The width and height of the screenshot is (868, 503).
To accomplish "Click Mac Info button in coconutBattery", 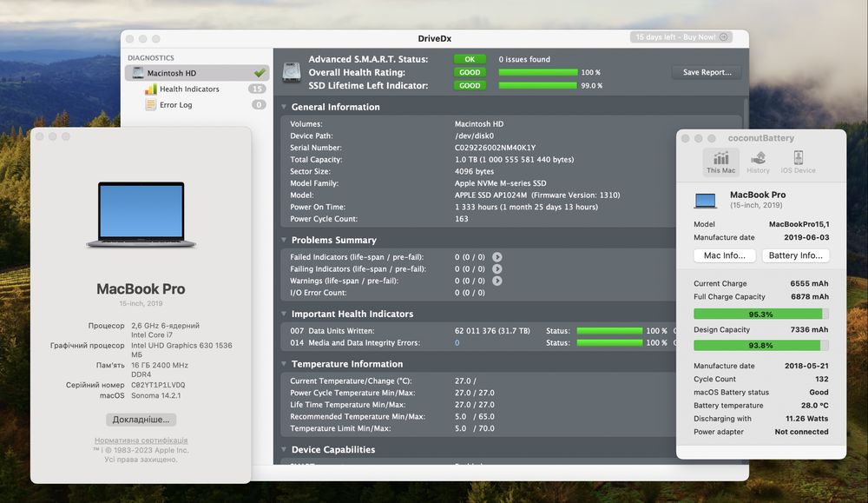I will (724, 255).
